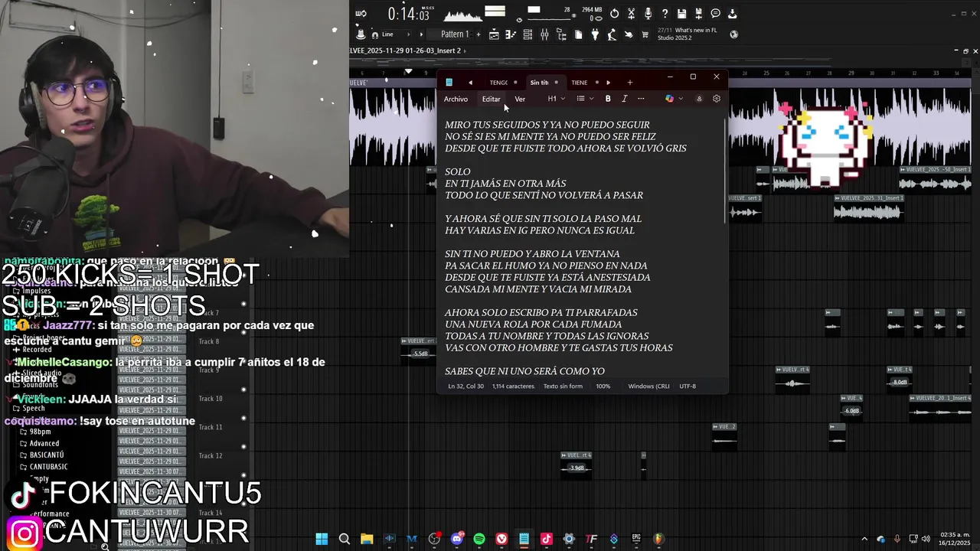Switch to the TENGO tab in Notepad

click(x=498, y=83)
